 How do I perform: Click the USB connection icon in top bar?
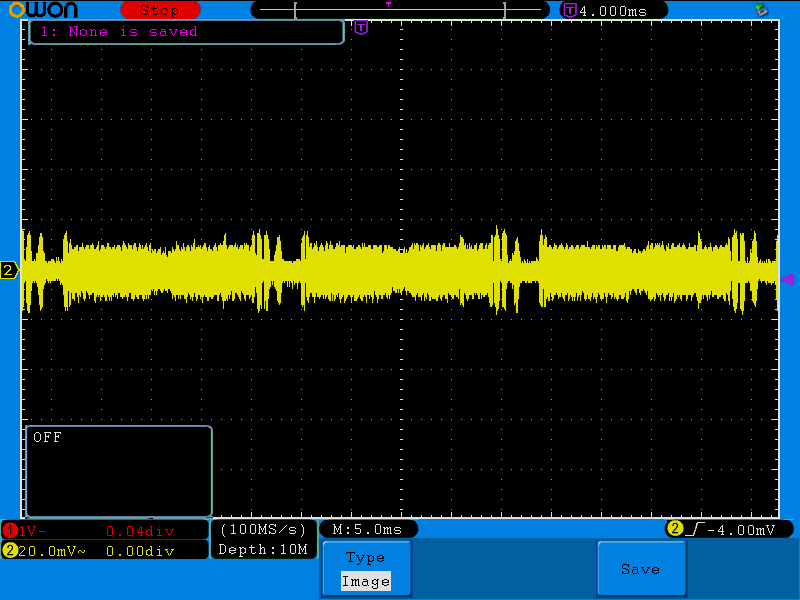pos(762,10)
